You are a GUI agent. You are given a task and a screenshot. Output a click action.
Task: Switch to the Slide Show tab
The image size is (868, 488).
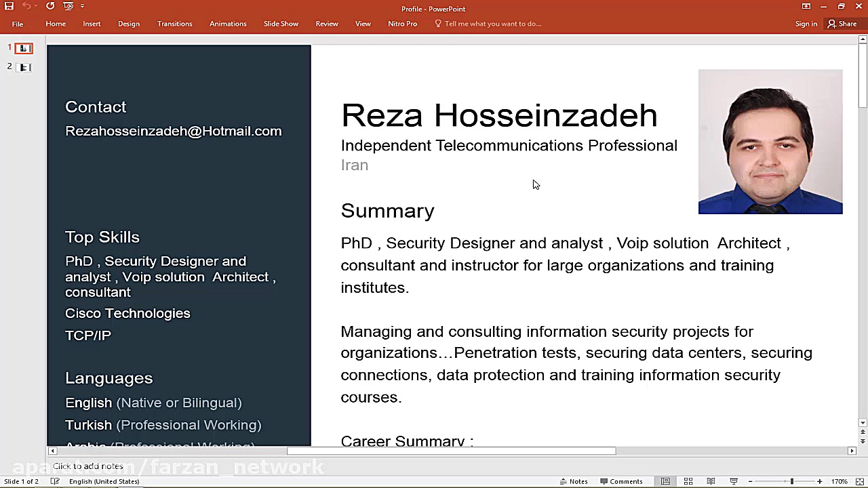click(x=281, y=24)
